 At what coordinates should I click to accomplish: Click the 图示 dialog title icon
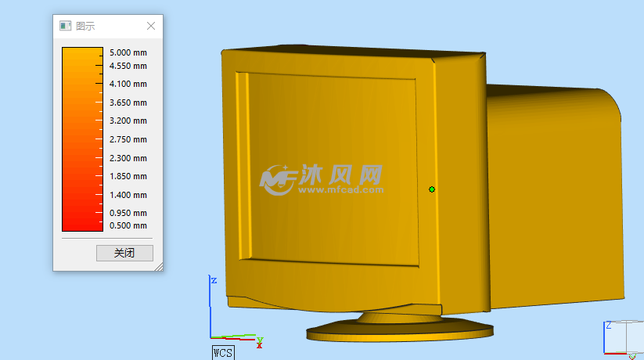pyautogui.click(x=65, y=26)
